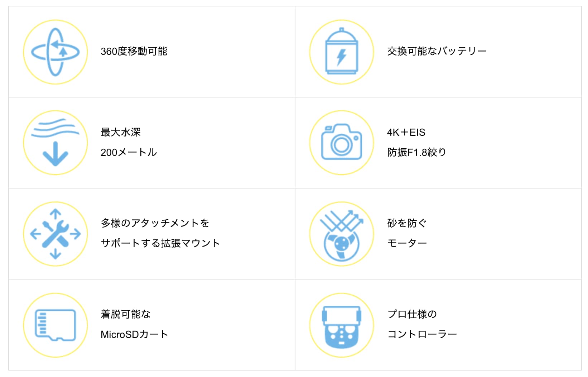Click the 4K camera icon
This screenshot has width=588, height=377.
[341, 143]
